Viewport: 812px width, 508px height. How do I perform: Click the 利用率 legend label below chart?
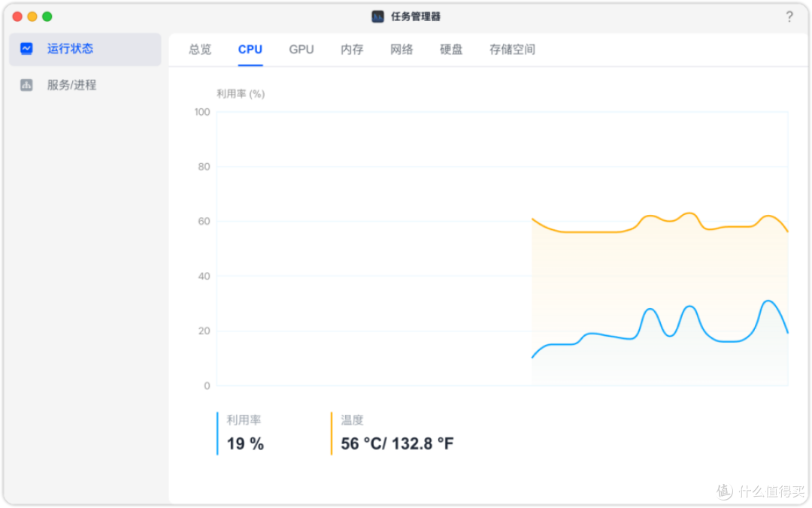pyautogui.click(x=244, y=420)
